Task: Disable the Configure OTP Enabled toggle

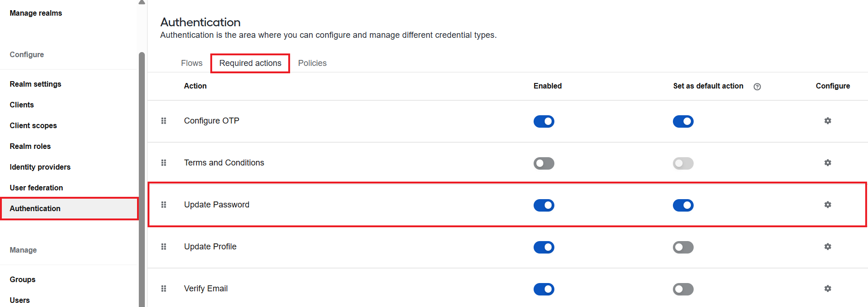Action: tap(544, 121)
